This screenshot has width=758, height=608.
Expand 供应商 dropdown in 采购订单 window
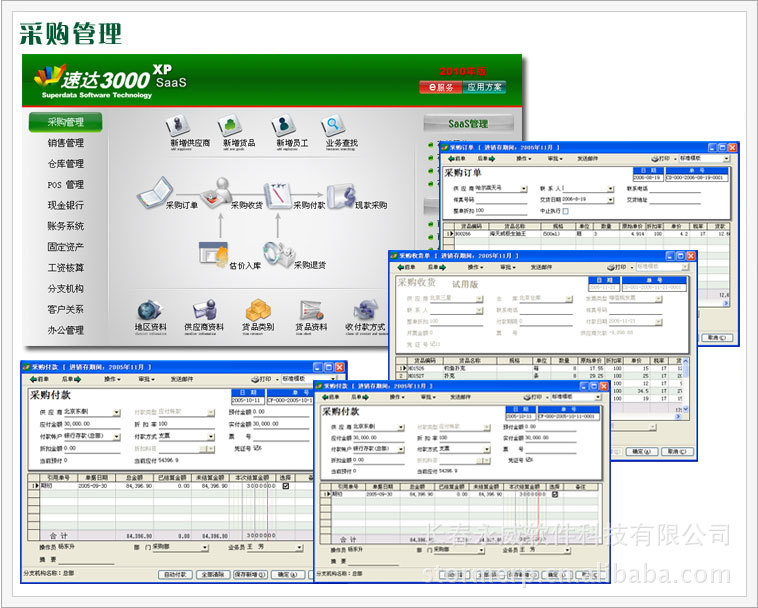tap(524, 189)
